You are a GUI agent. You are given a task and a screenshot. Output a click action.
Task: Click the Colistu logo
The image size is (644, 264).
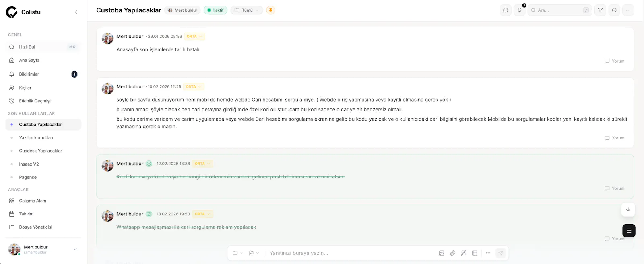12,12
